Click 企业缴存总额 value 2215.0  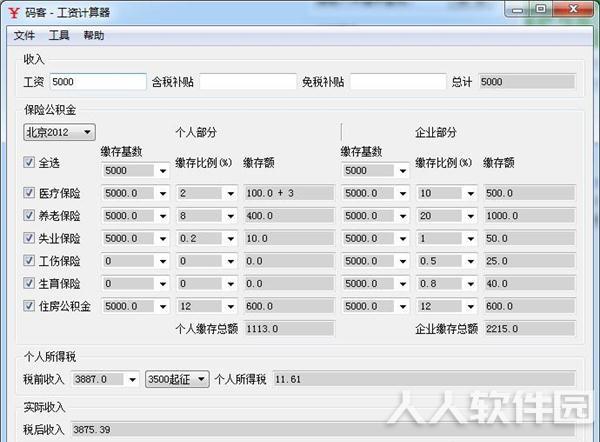pyautogui.click(x=529, y=329)
